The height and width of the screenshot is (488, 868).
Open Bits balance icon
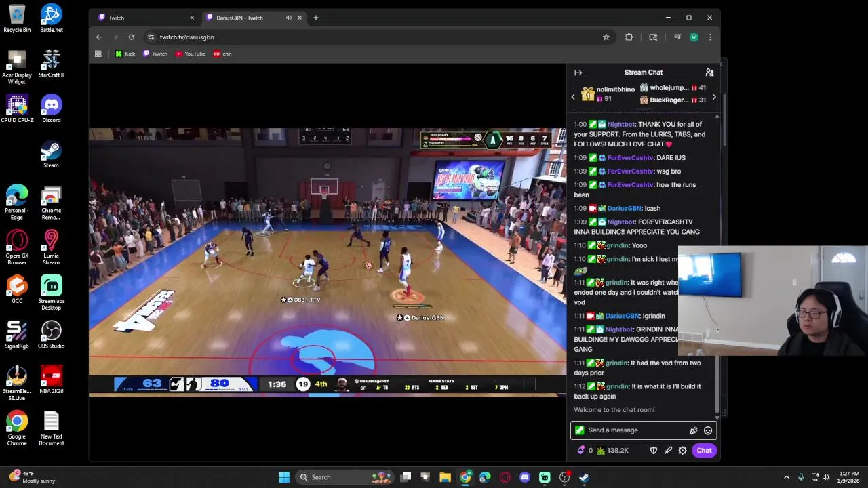[581, 451]
